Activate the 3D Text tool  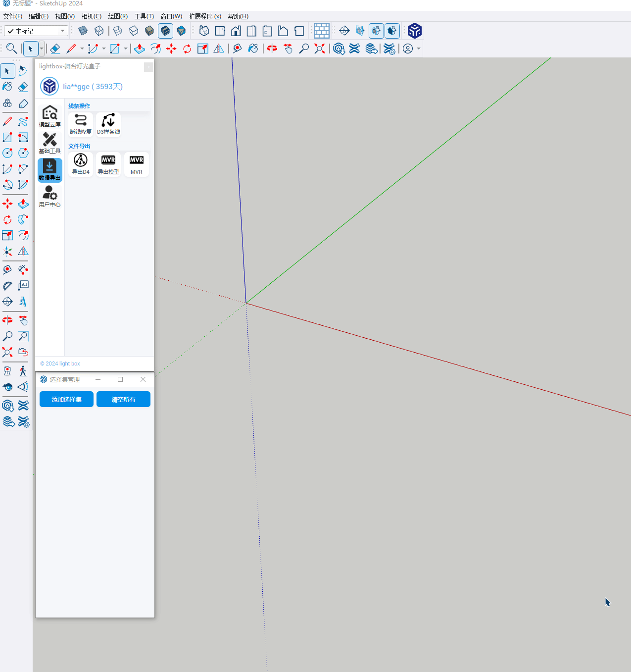click(x=23, y=301)
